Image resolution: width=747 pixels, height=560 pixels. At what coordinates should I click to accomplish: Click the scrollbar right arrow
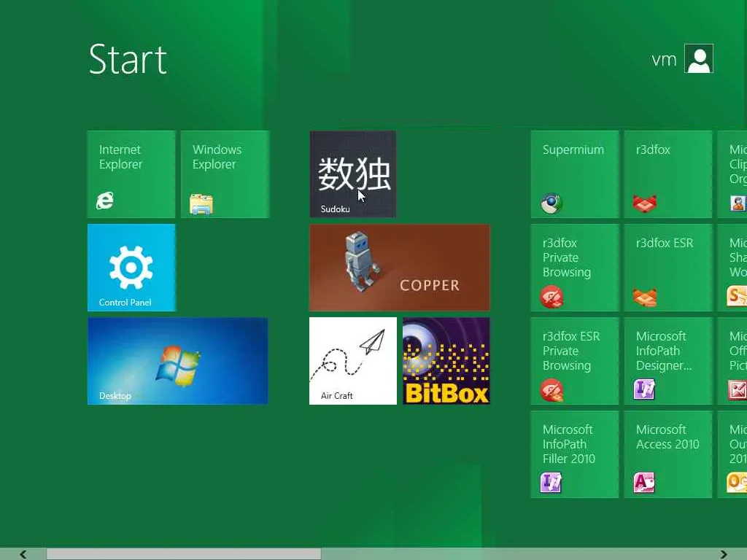(724, 554)
